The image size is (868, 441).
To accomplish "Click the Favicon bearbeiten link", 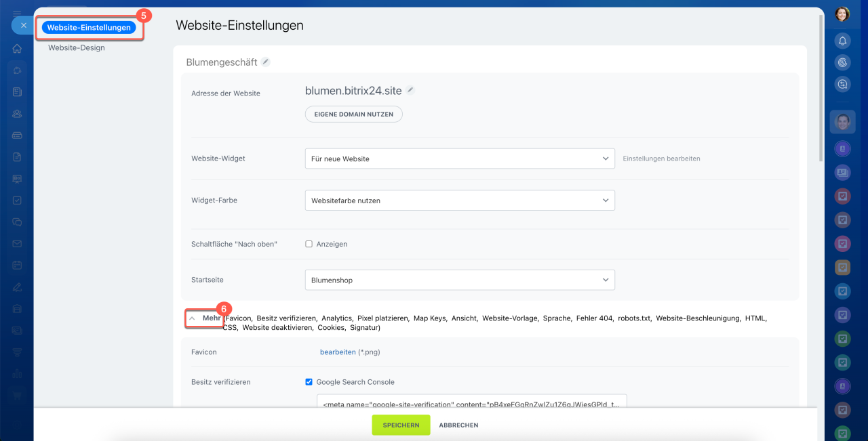I will (338, 352).
